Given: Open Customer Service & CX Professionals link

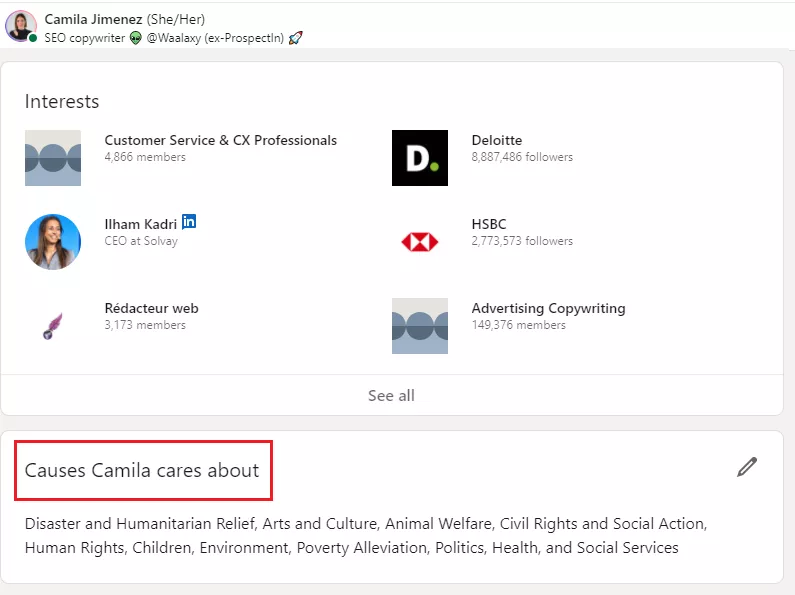Looking at the screenshot, I should (221, 141).
